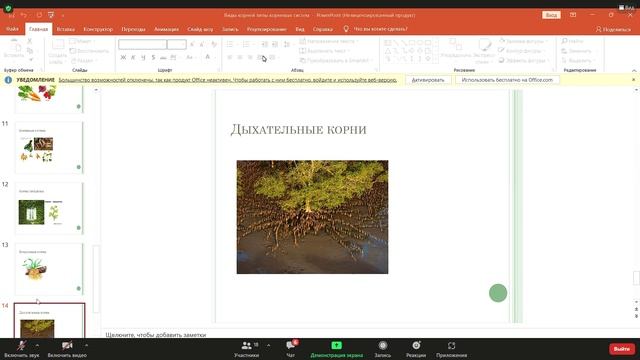
Task: Open Zoom Чат chat icon
Action: click(291, 346)
